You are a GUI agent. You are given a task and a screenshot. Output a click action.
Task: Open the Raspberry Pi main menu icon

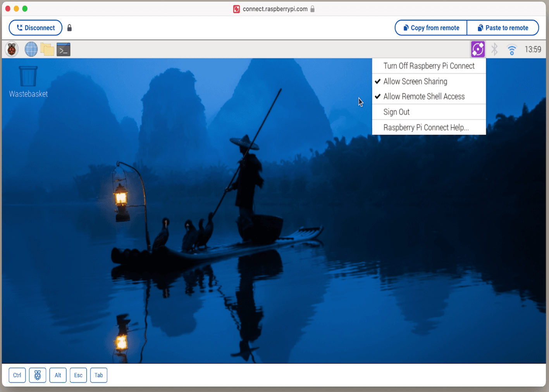12,50
